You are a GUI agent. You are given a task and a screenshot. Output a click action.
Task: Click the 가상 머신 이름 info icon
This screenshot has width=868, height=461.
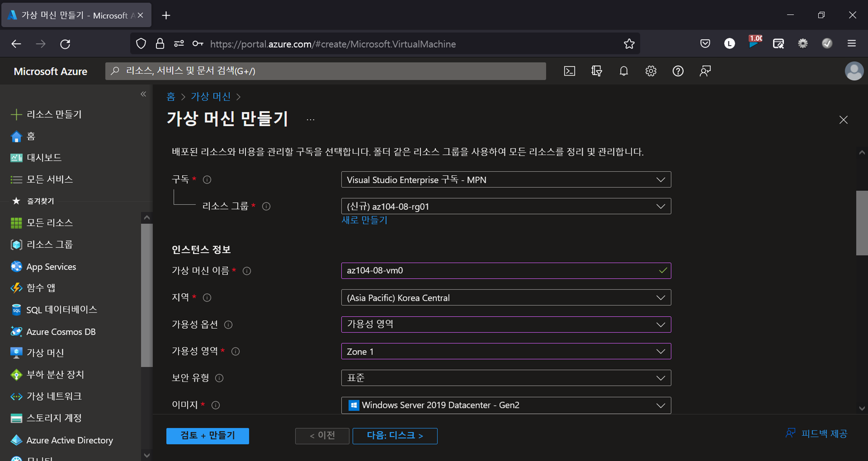pos(247,271)
